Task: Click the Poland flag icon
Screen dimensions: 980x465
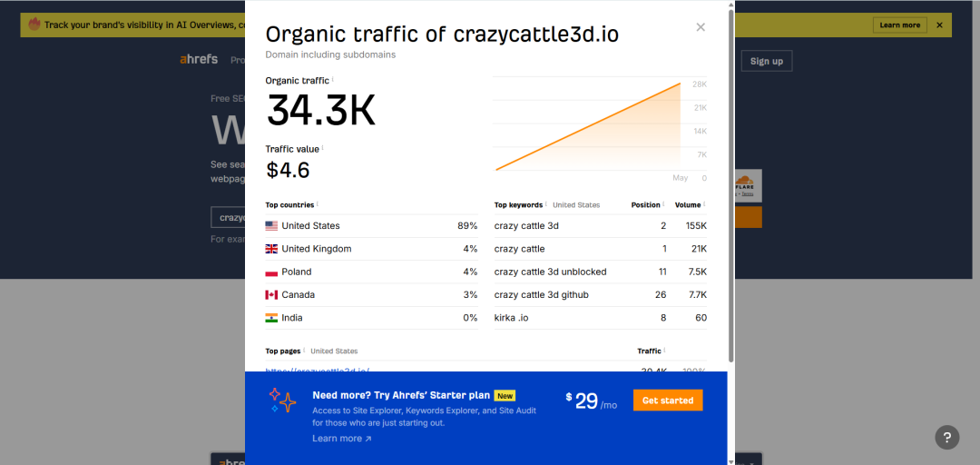Action: (271, 272)
